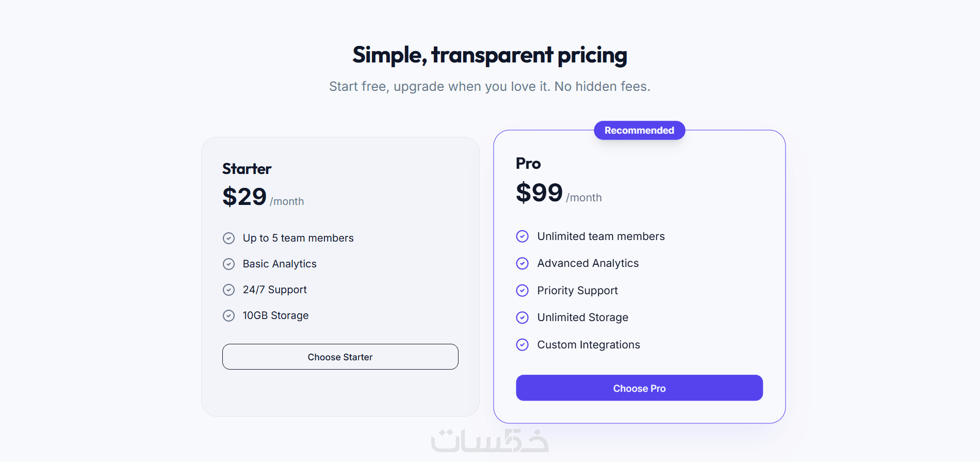The height and width of the screenshot is (462, 980).
Task: Click checkmark icon next to Basic Analytics
Action: (x=228, y=264)
